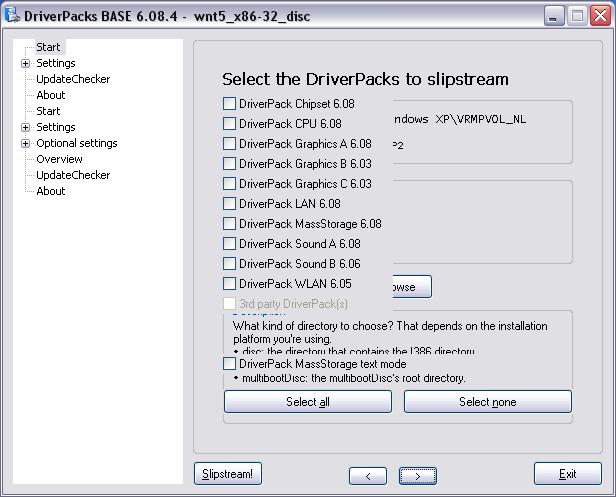Click the Exit button

(x=567, y=474)
